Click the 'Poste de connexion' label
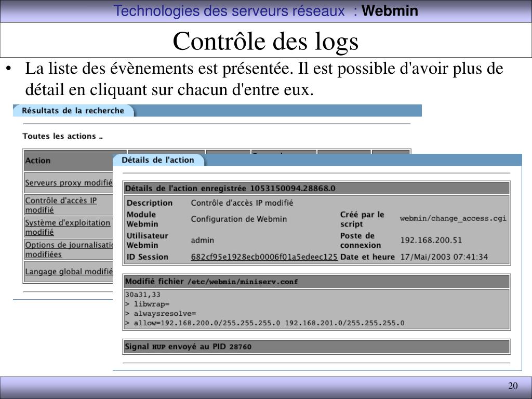Image resolution: width=532 pixels, height=399 pixels. [361, 240]
